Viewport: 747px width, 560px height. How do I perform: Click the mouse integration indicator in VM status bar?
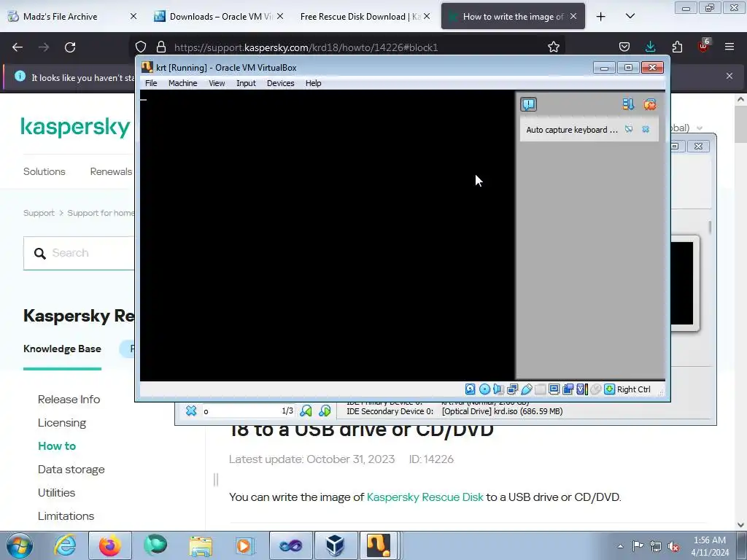595,389
